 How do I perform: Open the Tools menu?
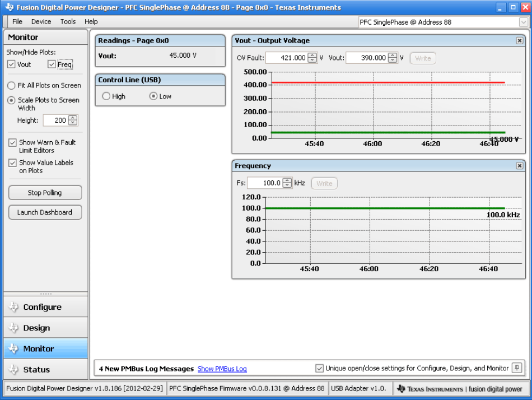tap(68, 21)
